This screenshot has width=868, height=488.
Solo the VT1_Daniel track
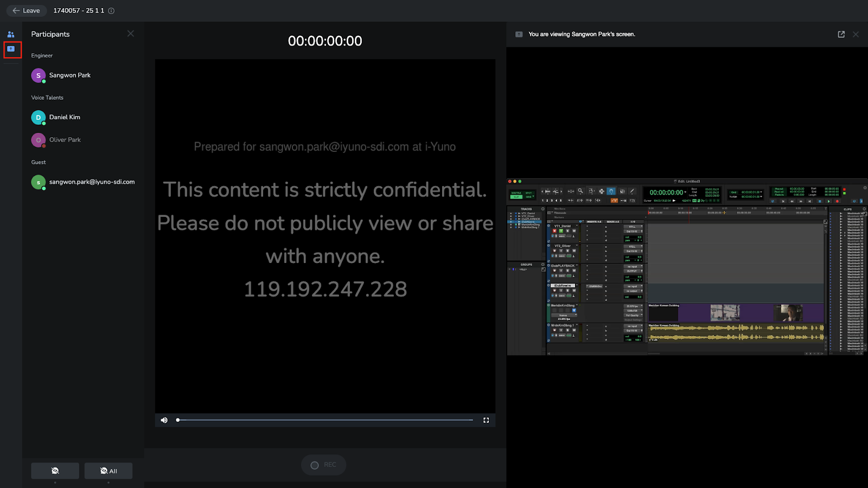567,231
